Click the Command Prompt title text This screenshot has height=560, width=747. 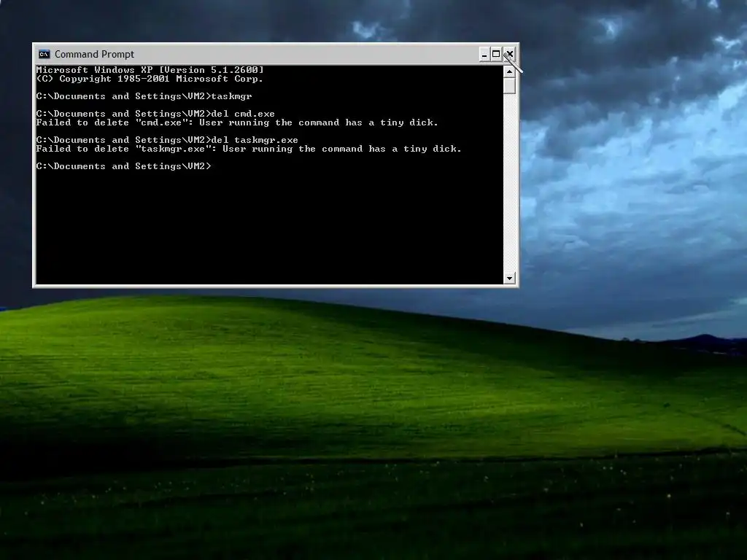tap(94, 54)
